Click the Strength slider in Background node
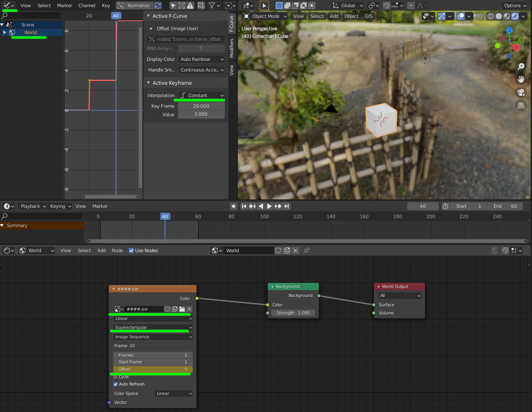Image resolution: width=532 pixels, height=412 pixels. click(293, 313)
